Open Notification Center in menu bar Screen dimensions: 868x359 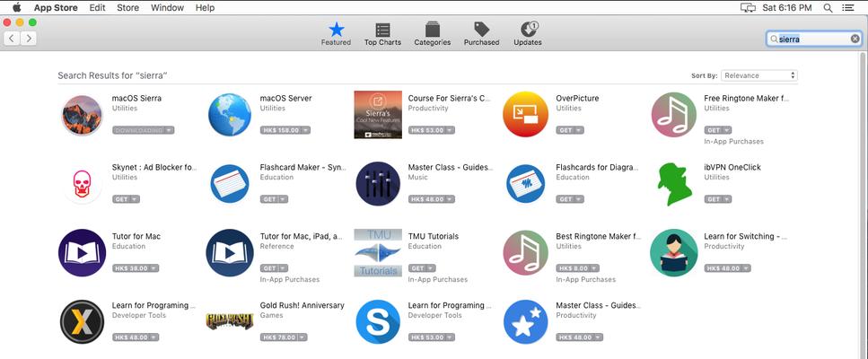coord(847,8)
